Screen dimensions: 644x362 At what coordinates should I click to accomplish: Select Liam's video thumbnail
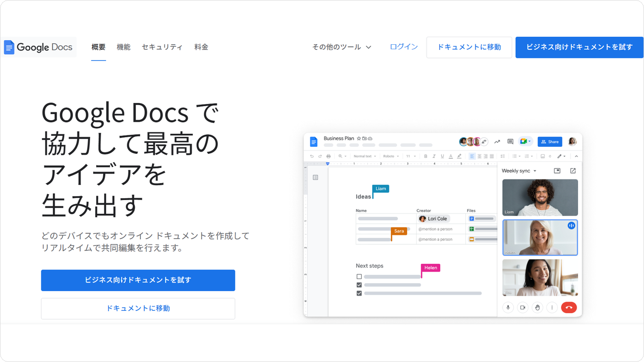[x=540, y=198]
